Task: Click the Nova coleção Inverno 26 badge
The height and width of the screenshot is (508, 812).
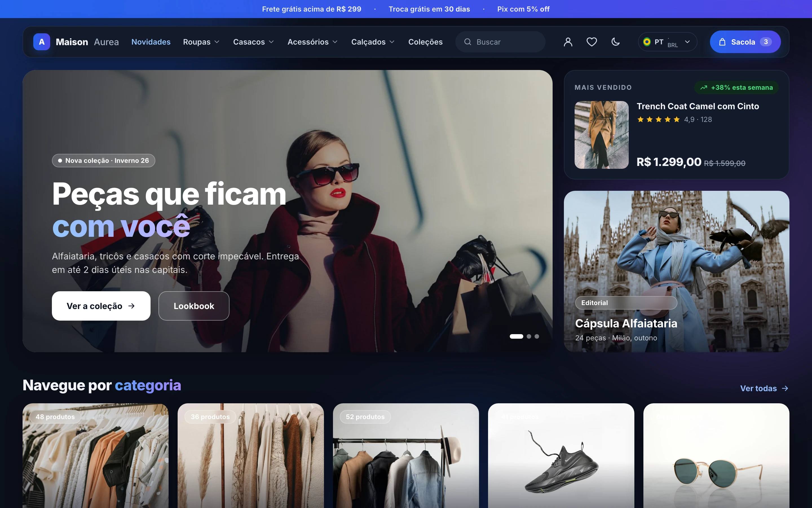Action: tap(103, 161)
